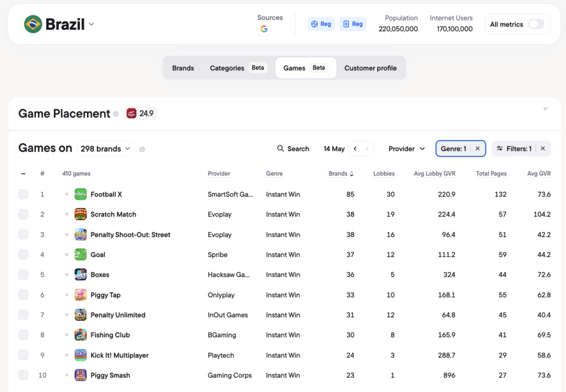Screen dimensions: 566x392
Task: Click the Piggy Smash game thumbnail
Action: pos(81,375)
